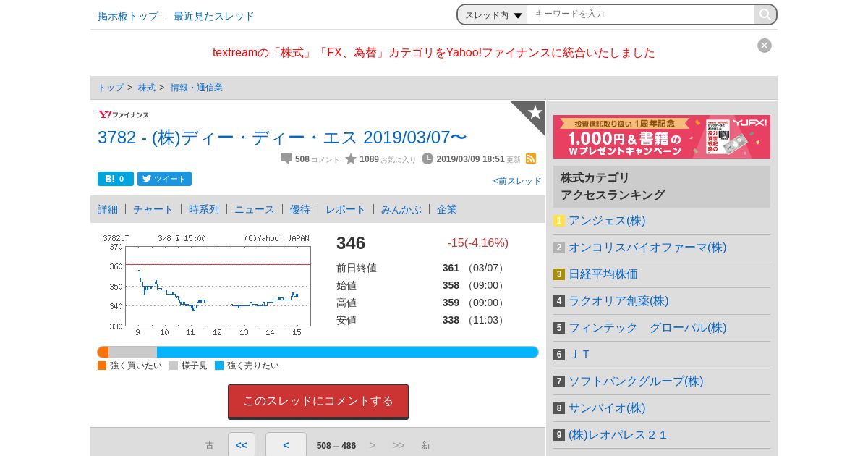Click the sentiment progress bar blue section
The image size is (868, 456).
click(347, 352)
